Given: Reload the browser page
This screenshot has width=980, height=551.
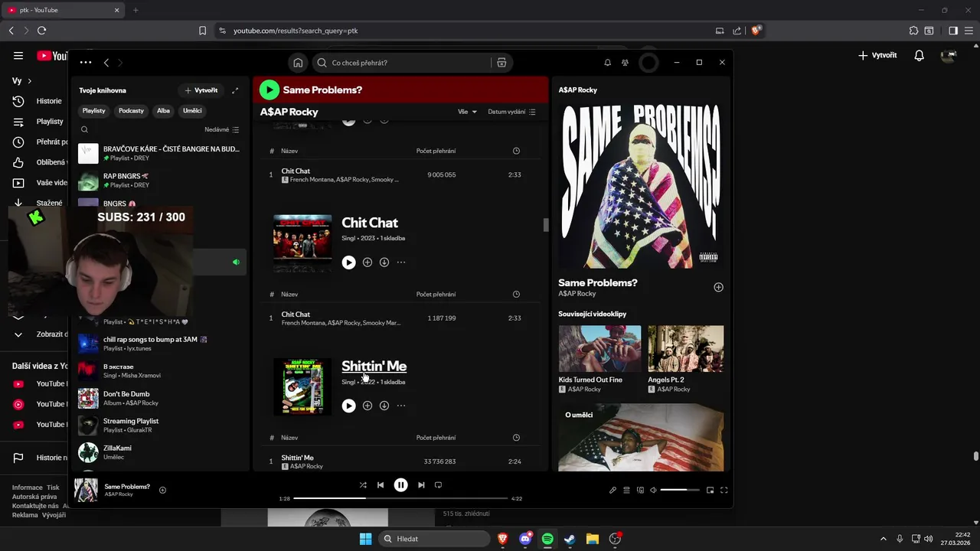Looking at the screenshot, I should coord(41,31).
